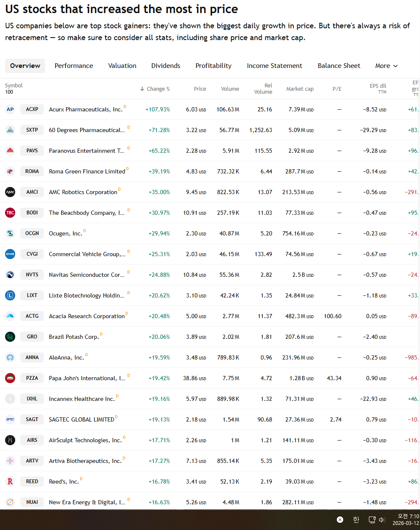Click the PZZA ticker symbol
This screenshot has width=420, height=530.
click(x=32, y=378)
